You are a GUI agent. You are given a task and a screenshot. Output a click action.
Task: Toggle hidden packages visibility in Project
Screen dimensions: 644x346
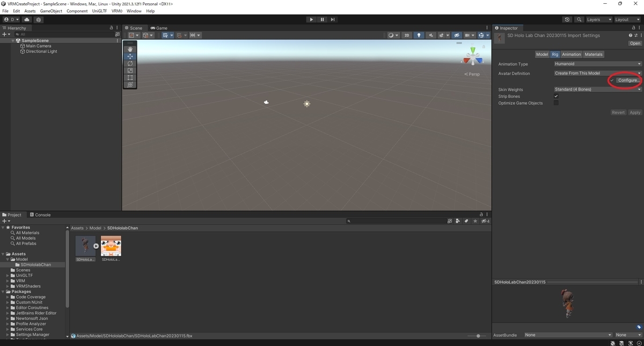click(485, 221)
